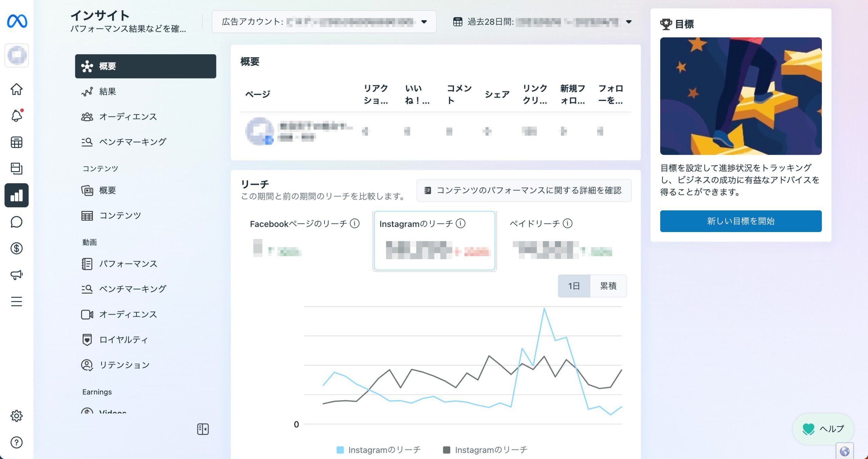Open リテンション menu item
The image size is (868, 459).
145,365
